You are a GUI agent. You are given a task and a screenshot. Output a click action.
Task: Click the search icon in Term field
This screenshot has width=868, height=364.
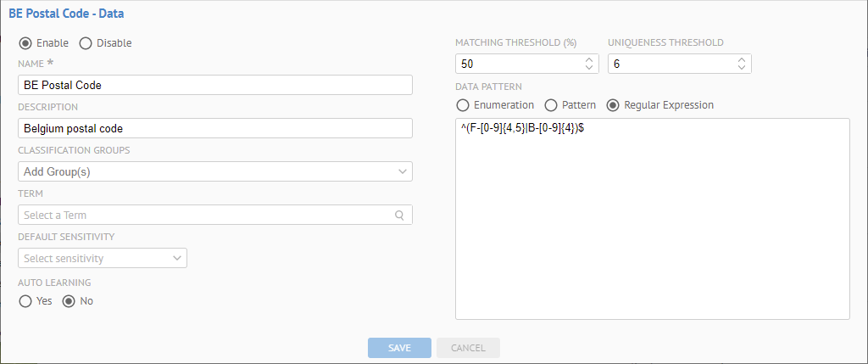pos(399,215)
